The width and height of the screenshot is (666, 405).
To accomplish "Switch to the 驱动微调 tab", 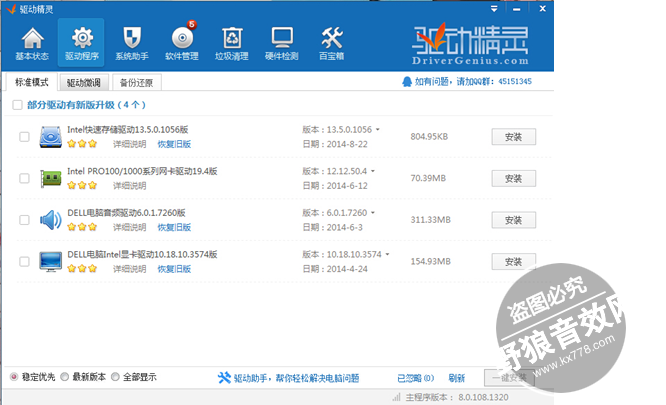I will 84,82.
